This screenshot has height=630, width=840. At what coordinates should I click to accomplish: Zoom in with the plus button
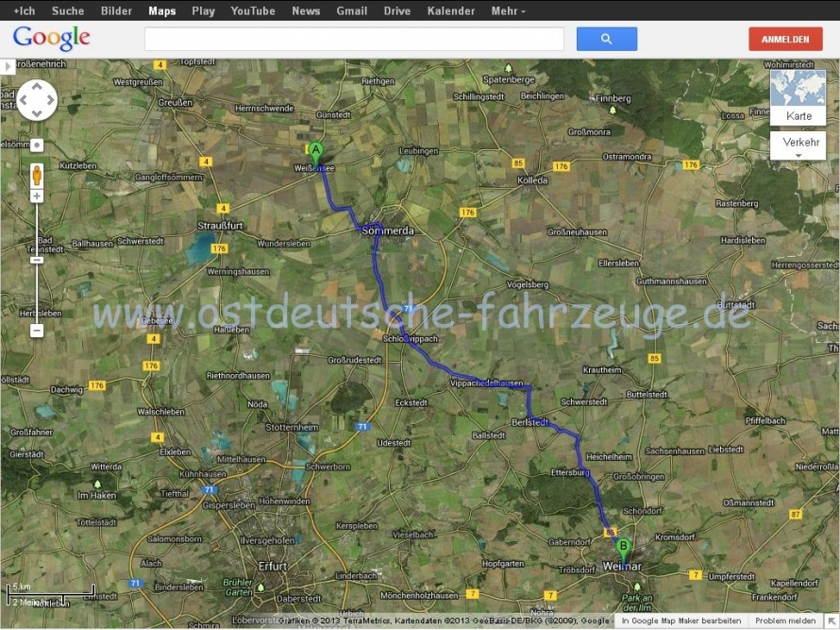37,196
